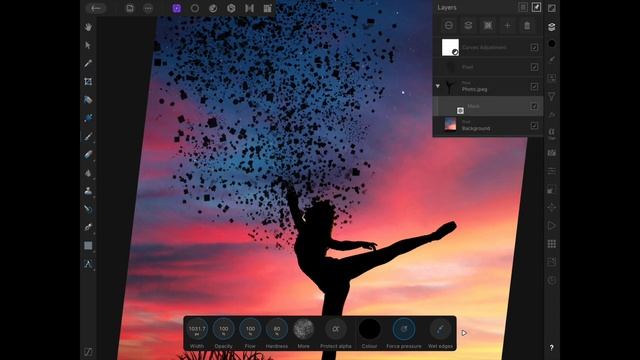The width and height of the screenshot is (640, 360).
Task: Switch to the Develop persona
Action: coord(231,8)
